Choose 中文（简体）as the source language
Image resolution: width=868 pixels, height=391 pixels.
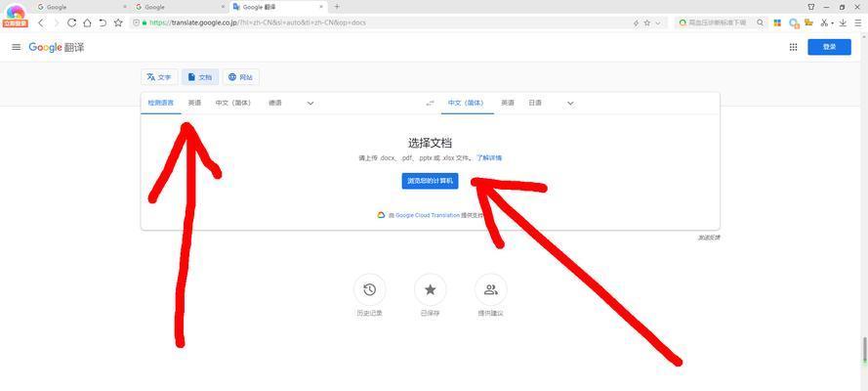(233, 103)
